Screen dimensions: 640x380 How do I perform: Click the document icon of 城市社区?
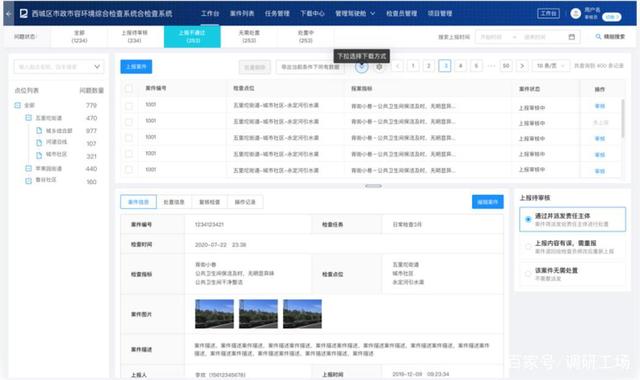(39, 155)
